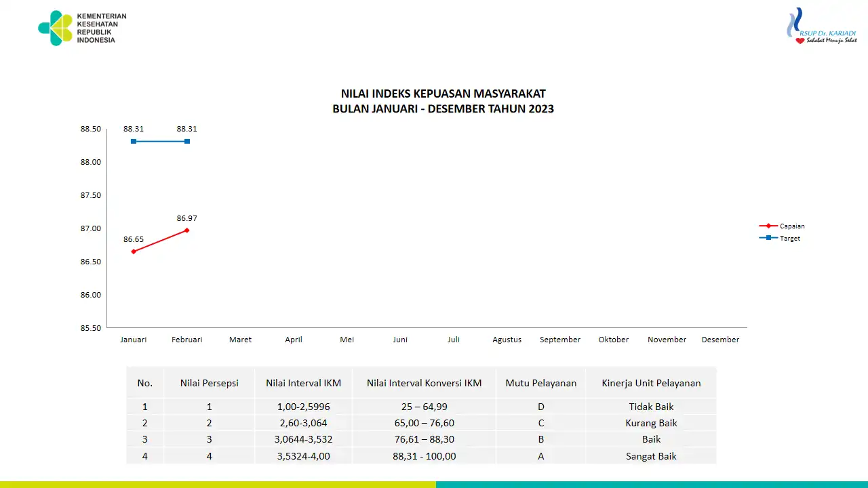Select Mutu Pelayanan grade D cell
Image resolution: width=868 pixels, height=488 pixels.
(541, 407)
